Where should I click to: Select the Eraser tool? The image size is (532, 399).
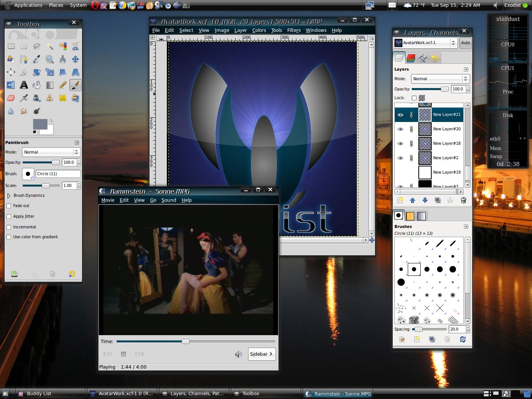click(x=11, y=98)
